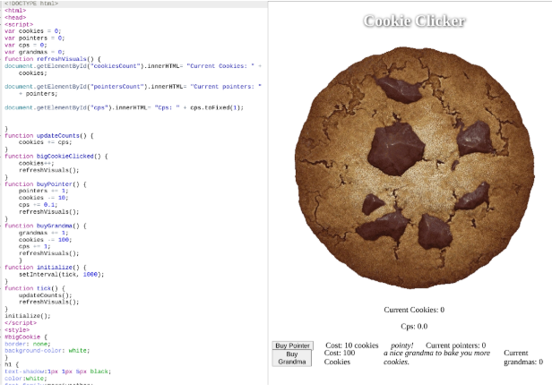The width and height of the screenshot is (552, 392).
Task: Click the 'cookies += cps;' code line
Action: (45, 142)
